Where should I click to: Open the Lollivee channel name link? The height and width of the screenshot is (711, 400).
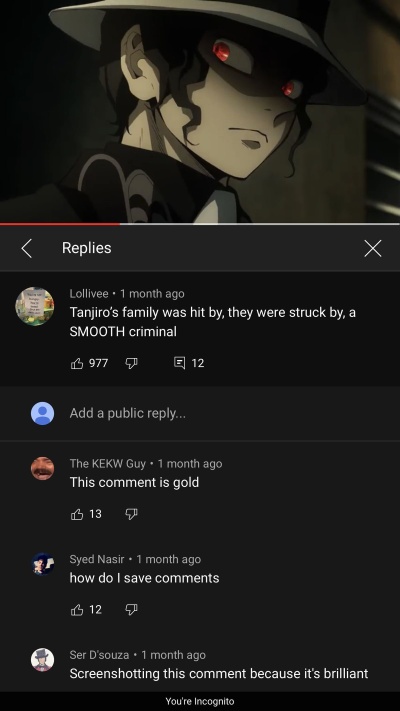(89, 294)
